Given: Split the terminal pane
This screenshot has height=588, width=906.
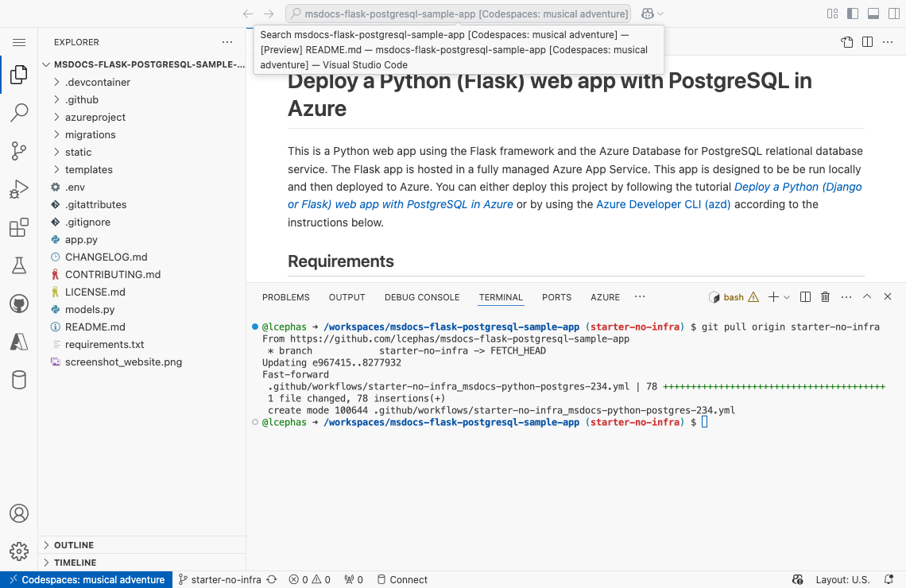Looking at the screenshot, I should pos(805,296).
